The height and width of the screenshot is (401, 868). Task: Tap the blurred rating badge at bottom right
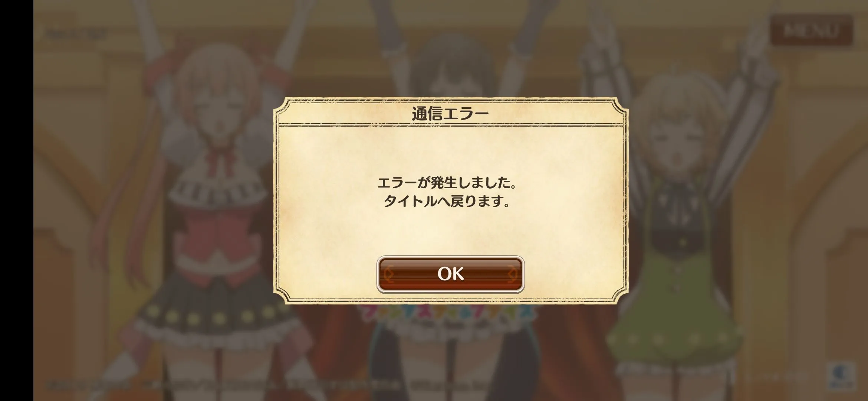(x=843, y=376)
